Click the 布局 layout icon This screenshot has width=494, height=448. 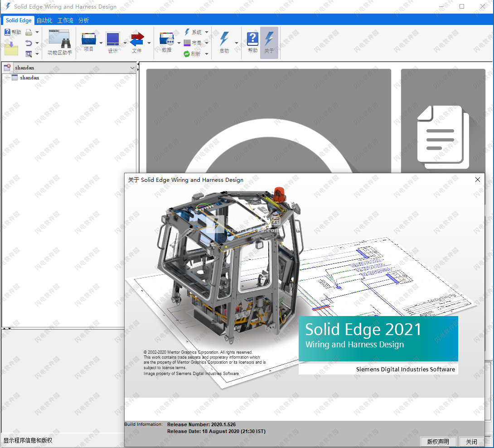(x=187, y=43)
